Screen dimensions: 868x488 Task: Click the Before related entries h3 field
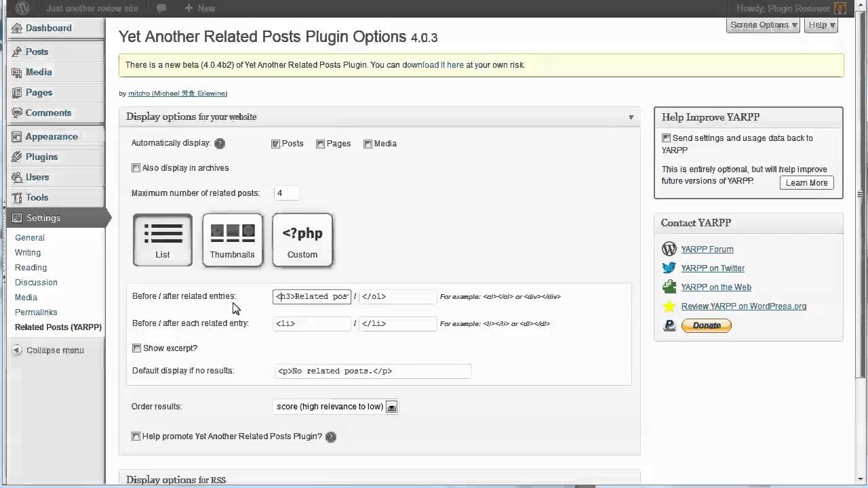point(312,296)
